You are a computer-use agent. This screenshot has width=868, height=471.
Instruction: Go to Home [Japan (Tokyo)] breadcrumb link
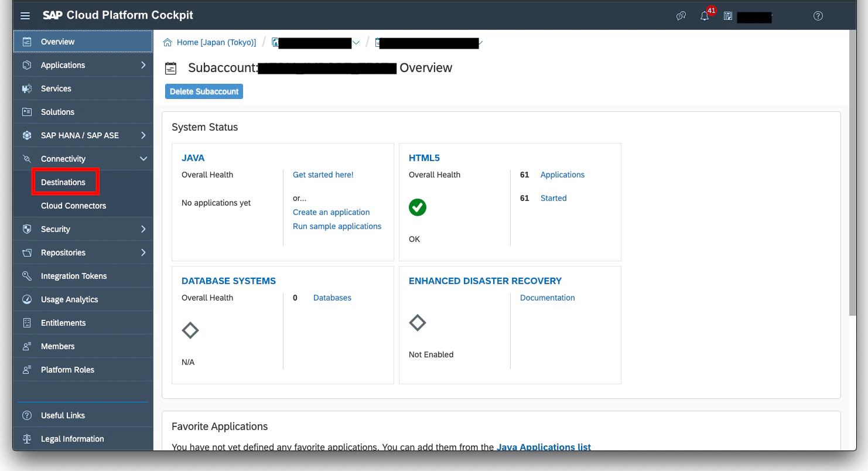tap(217, 42)
